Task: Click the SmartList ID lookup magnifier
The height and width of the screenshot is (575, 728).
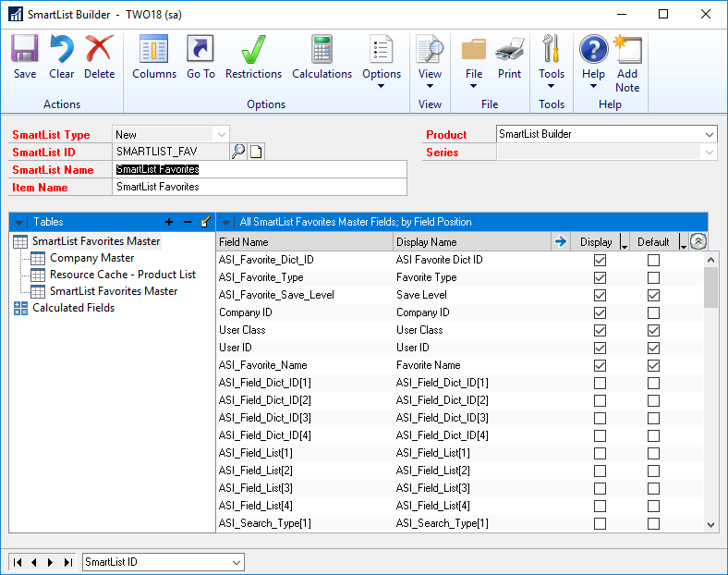Action: [x=238, y=152]
